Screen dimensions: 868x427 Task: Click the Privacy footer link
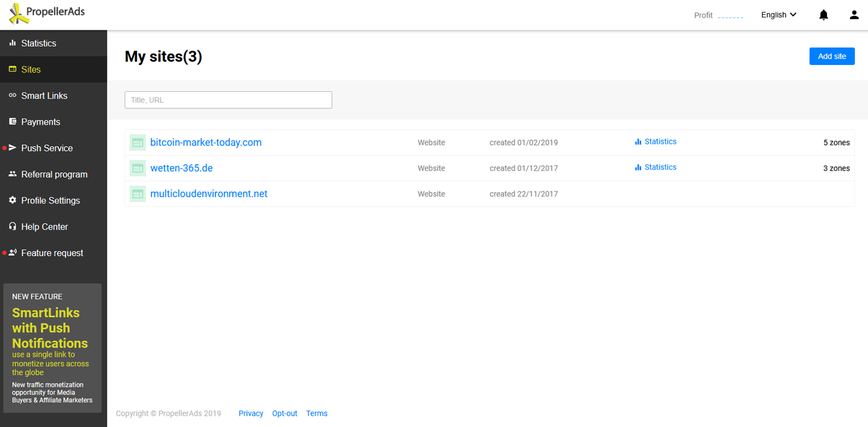pyautogui.click(x=250, y=413)
